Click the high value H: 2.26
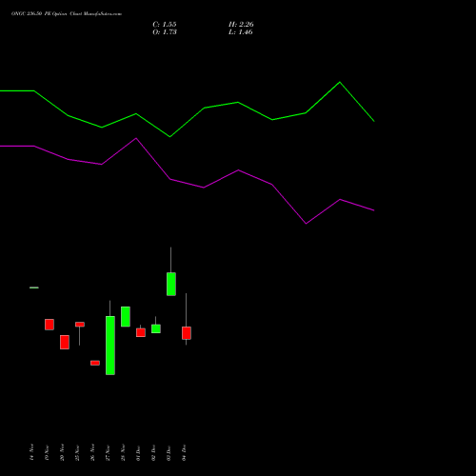The image size is (476, 476). click(x=241, y=25)
